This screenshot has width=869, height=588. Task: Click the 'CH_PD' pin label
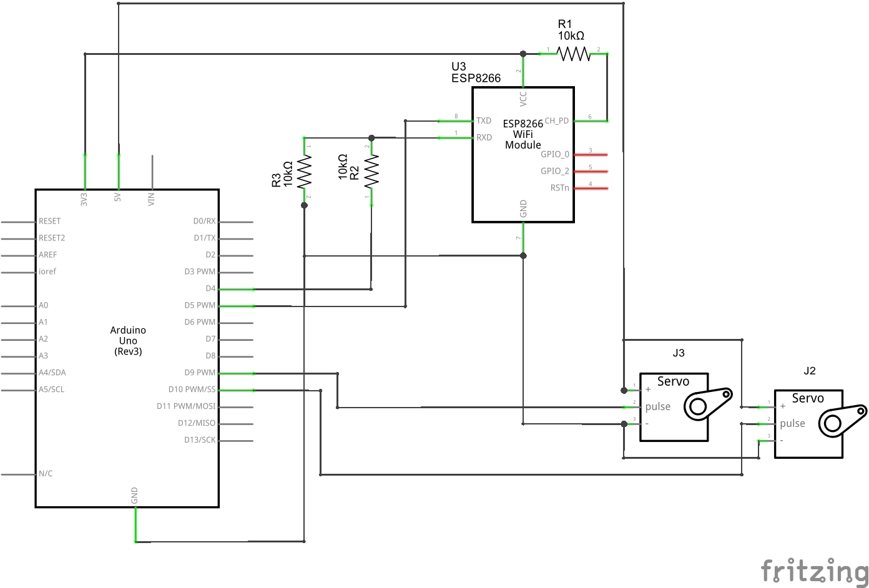pos(557,120)
